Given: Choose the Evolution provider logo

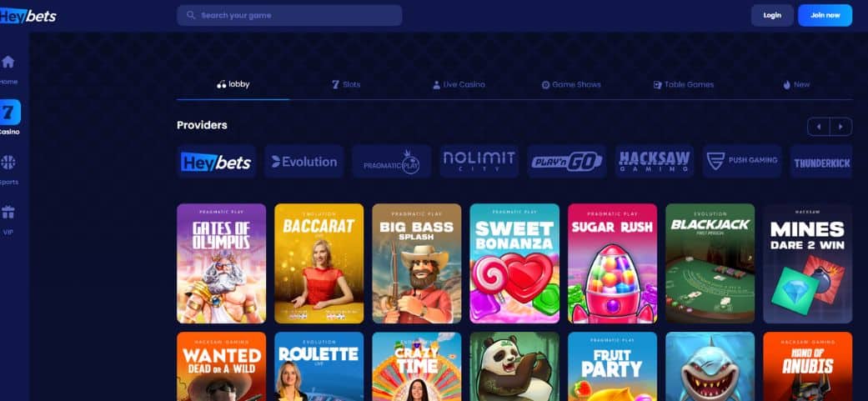Looking at the screenshot, I should pos(304,162).
